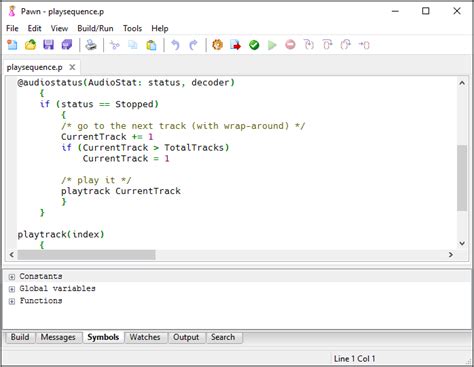Click the vertical scrollbar thumb
The width and height of the screenshot is (474, 367).
point(462,178)
